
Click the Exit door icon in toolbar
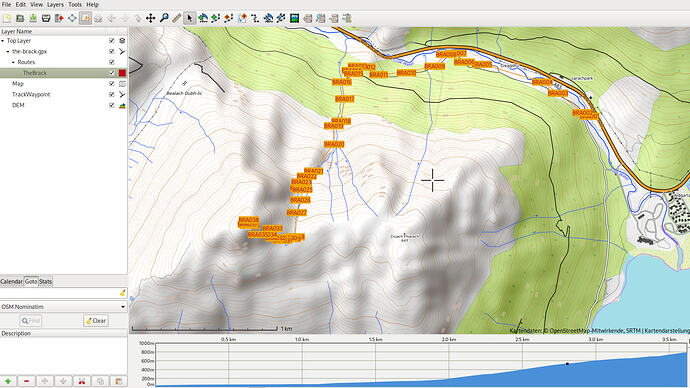[59, 18]
